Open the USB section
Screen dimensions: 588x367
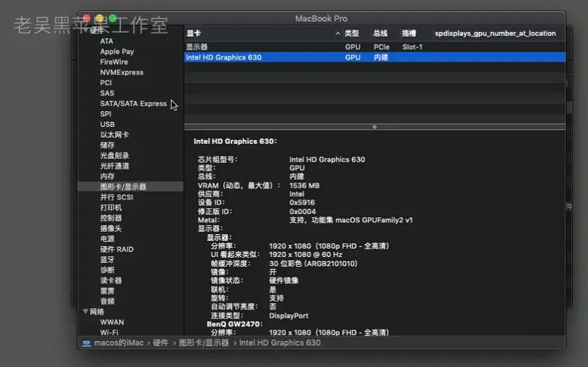pos(107,124)
